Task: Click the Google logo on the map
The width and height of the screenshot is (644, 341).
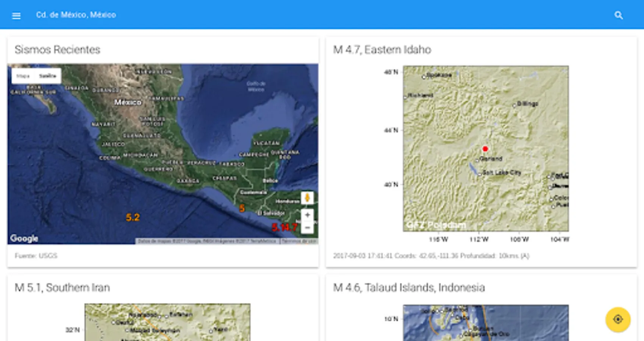Action: [24, 238]
